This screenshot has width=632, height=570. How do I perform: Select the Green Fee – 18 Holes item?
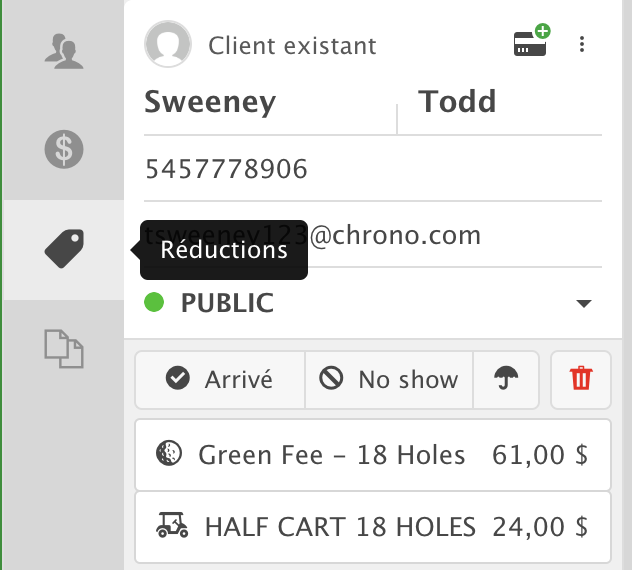coord(372,456)
